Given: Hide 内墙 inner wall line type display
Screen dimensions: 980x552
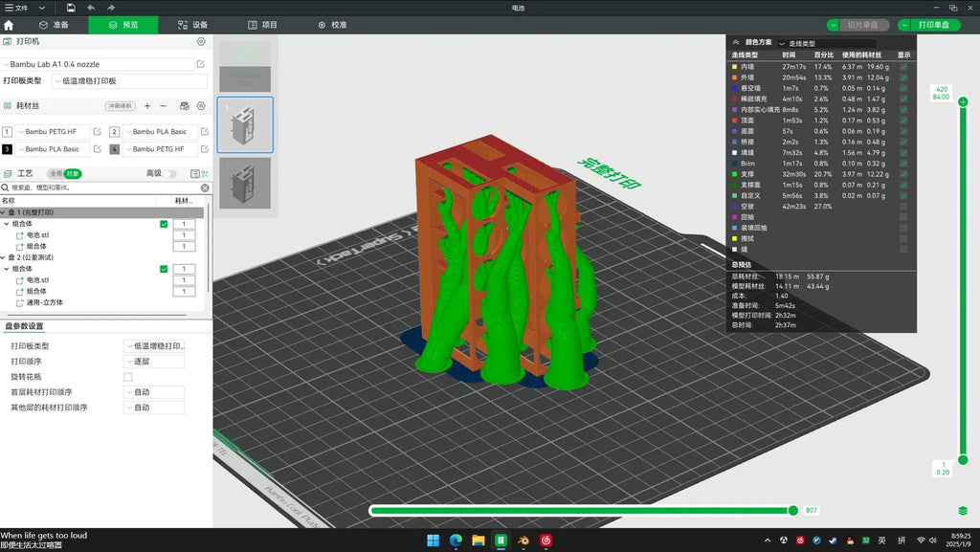Looking at the screenshot, I should coord(903,67).
